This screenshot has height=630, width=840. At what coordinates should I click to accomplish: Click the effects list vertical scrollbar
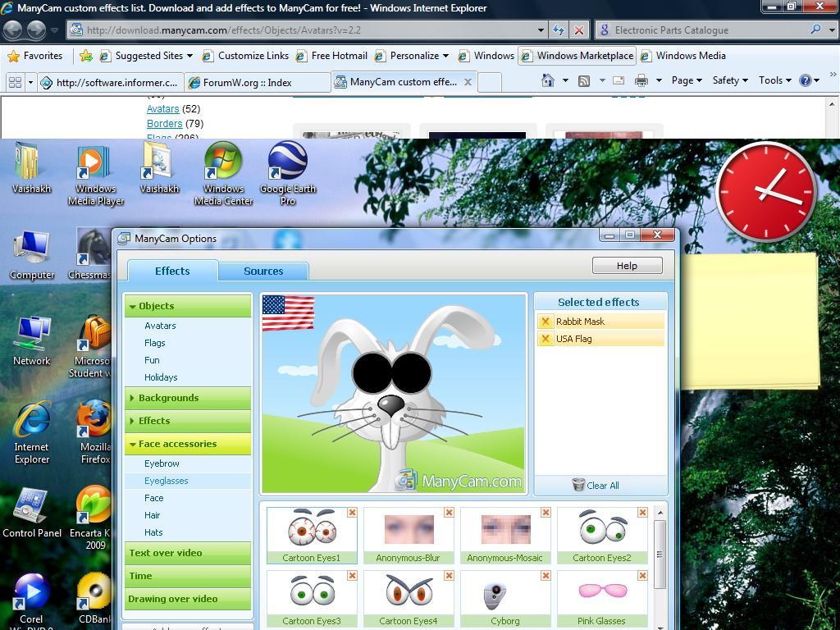(660, 555)
